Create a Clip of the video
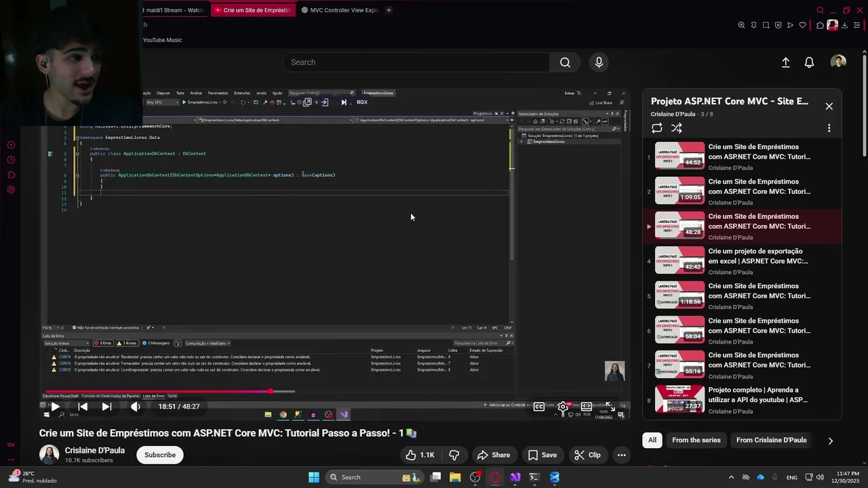 point(587,455)
